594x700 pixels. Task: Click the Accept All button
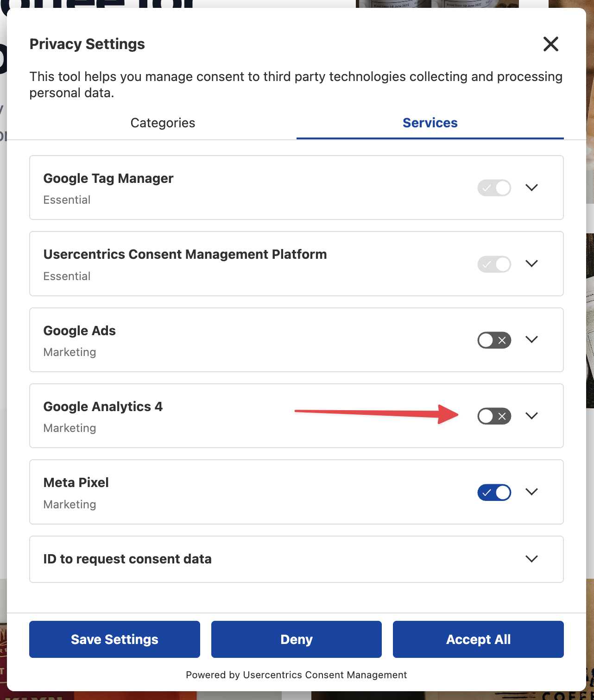pos(478,639)
